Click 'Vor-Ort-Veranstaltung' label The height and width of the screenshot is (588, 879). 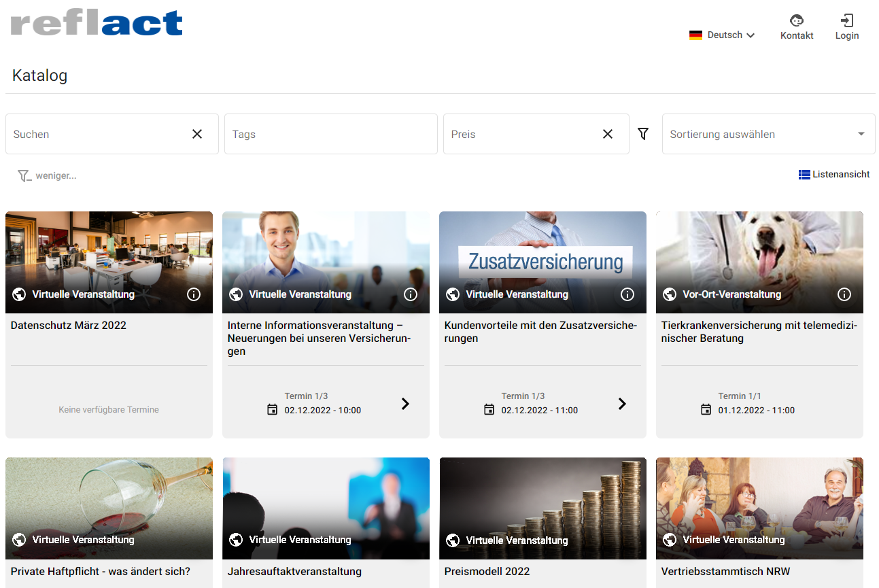pyautogui.click(x=732, y=294)
